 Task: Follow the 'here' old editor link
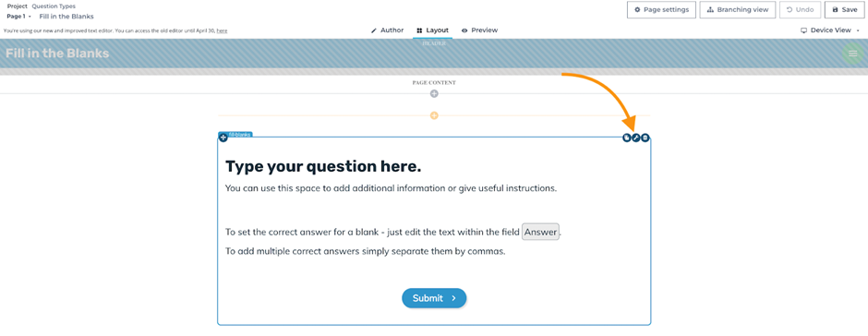click(x=222, y=30)
